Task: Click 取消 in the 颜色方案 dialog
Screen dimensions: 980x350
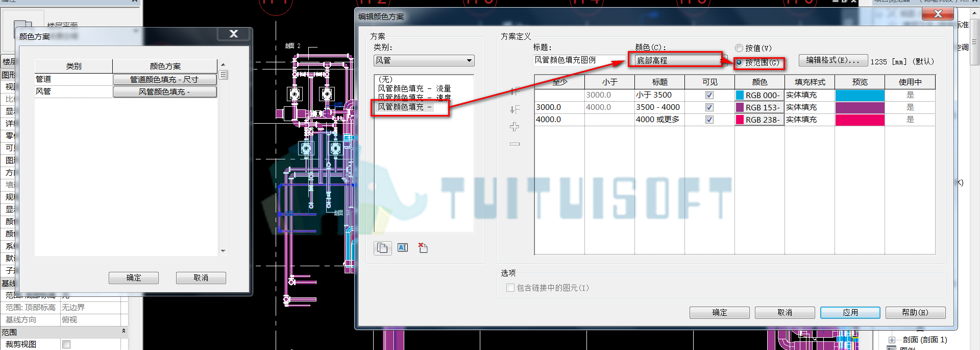Action: pos(201,277)
